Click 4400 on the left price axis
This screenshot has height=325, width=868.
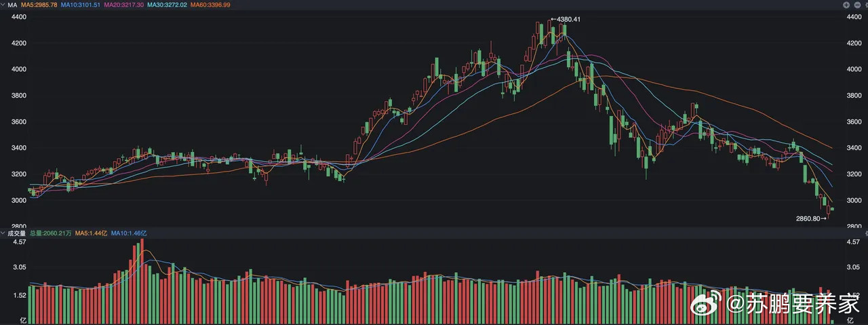(x=20, y=17)
